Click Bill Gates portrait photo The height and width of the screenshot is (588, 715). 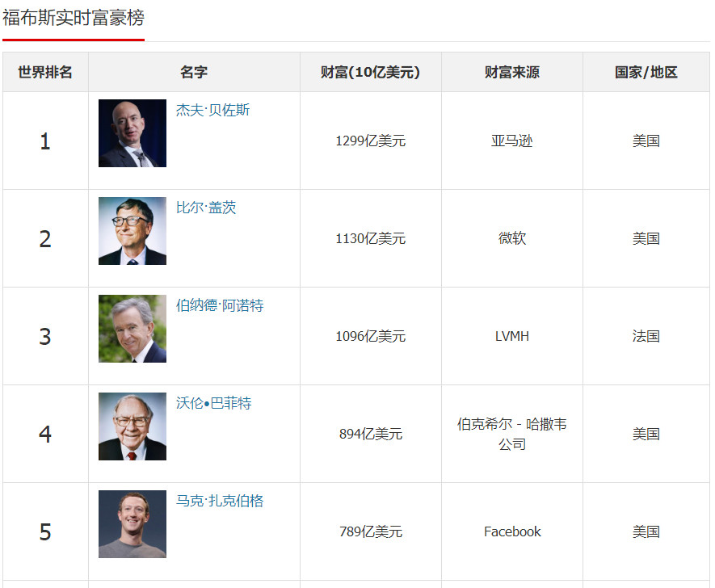[132, 231]
